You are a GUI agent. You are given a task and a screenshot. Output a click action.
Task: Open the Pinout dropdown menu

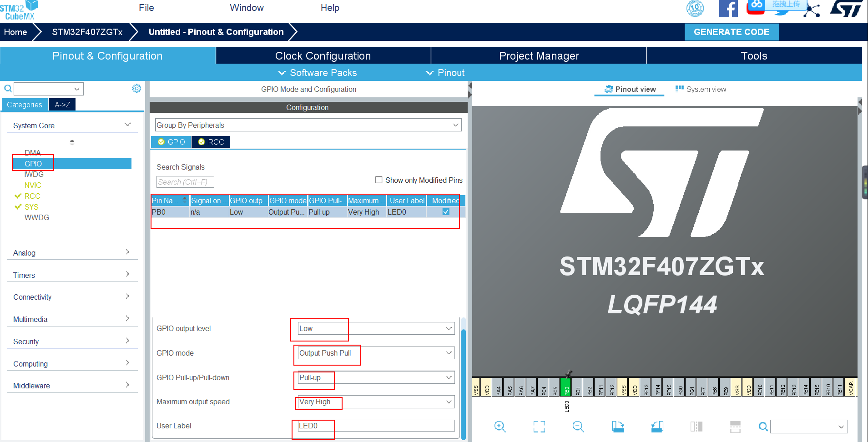click(445, 73)
